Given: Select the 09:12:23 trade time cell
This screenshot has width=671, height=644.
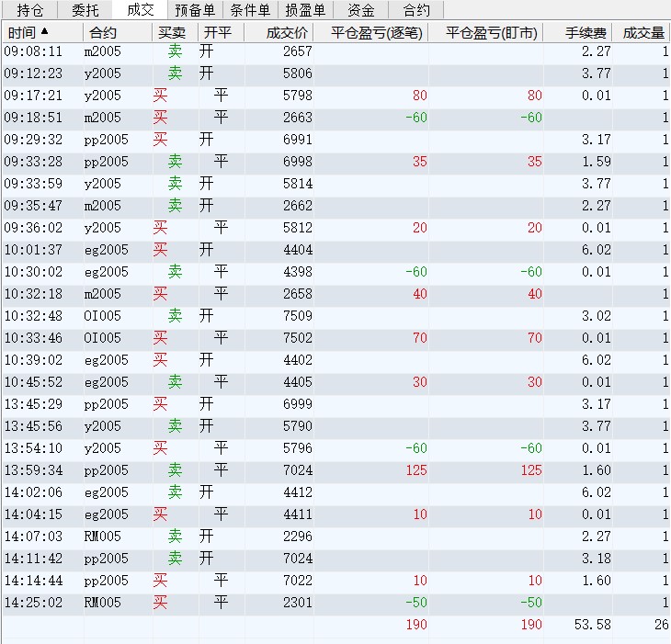Looking at the screenshot, I should click(33, 73).
